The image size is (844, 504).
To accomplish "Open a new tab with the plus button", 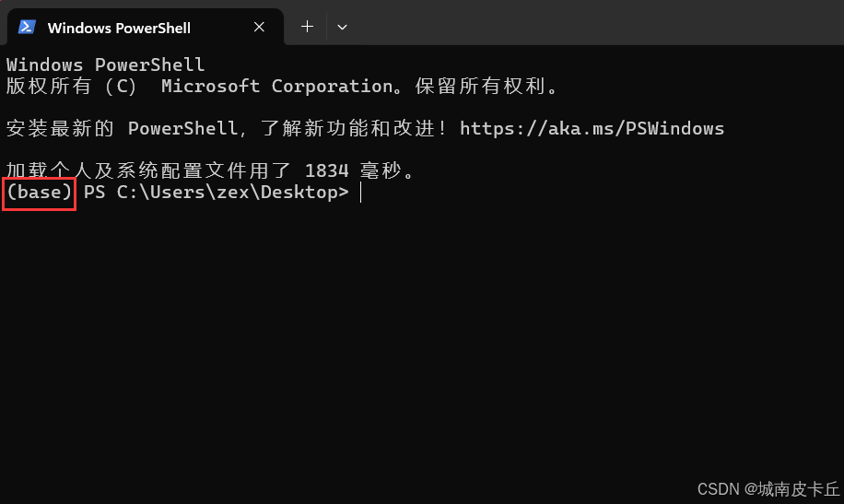I will [307, 27].
